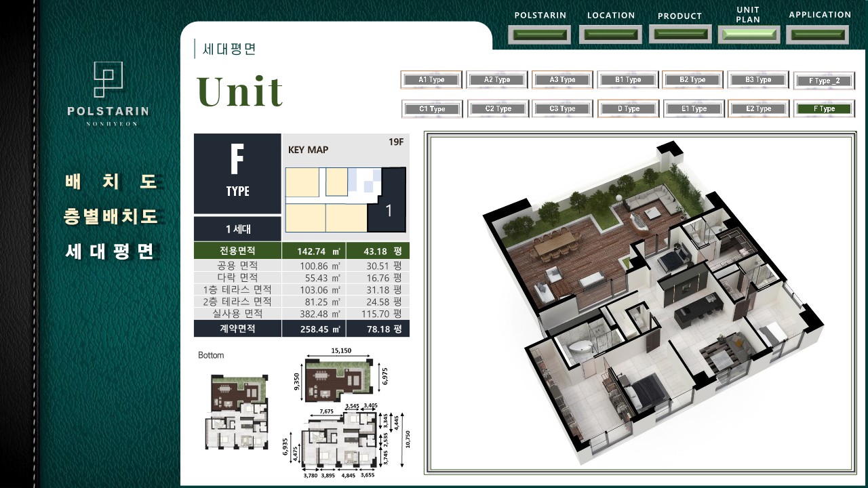Click the highlighted F Type button

(824, 109)
